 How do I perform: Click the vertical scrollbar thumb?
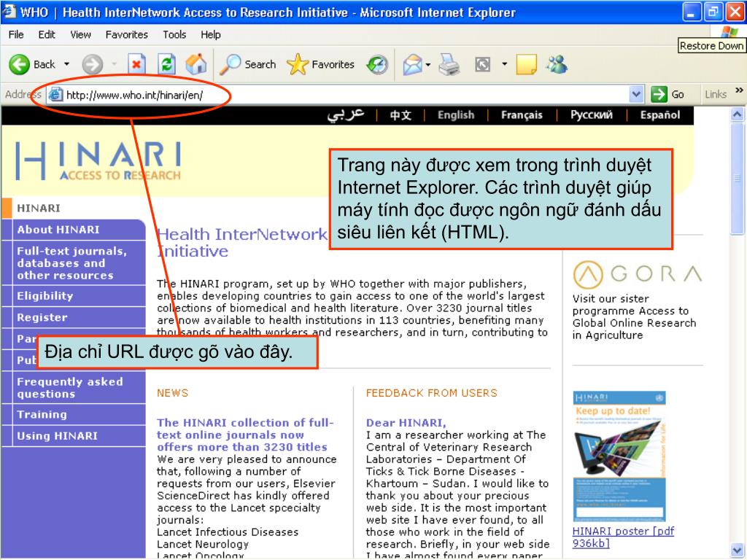(x=737, y=178)
